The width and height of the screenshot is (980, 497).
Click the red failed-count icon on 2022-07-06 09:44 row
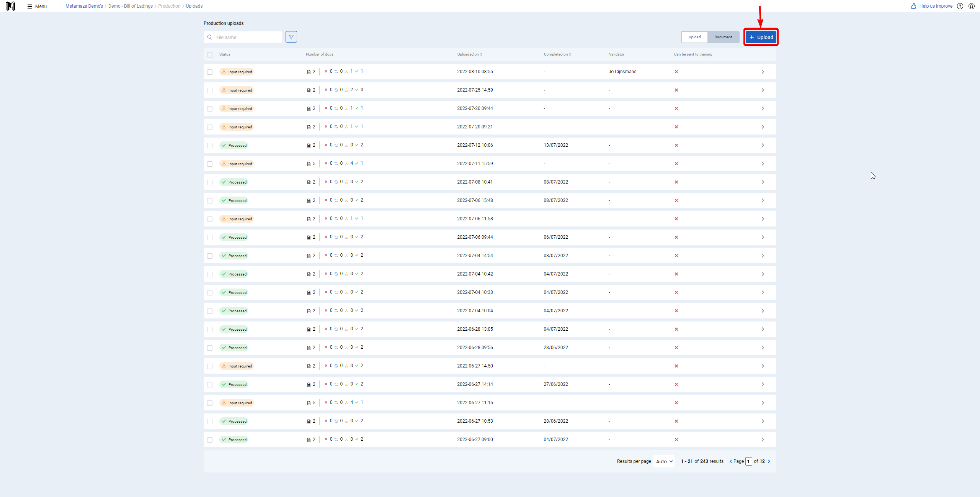[x=326, y=237]
